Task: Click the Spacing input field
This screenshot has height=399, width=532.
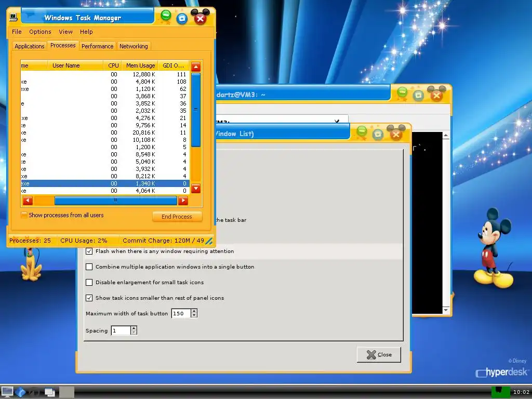Action: 121,330
